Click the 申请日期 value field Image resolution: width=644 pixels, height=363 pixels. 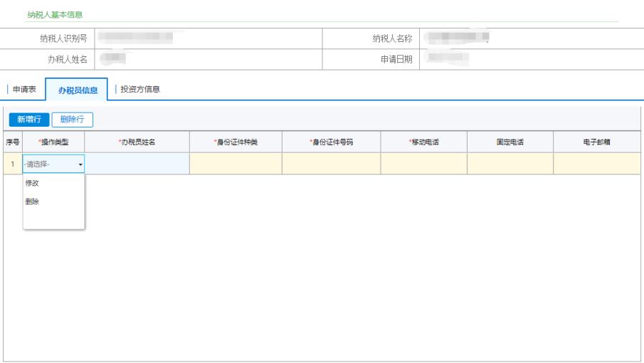[530, 60]
